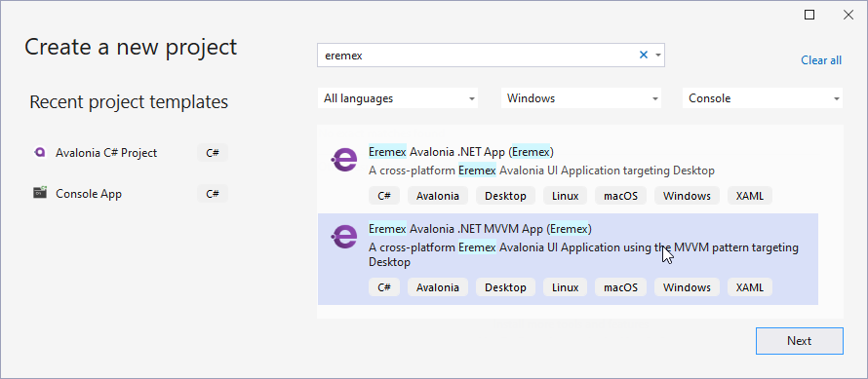868x379 pixels.
Task: Click C# tag next to Console App
Action: pos(213,194)
